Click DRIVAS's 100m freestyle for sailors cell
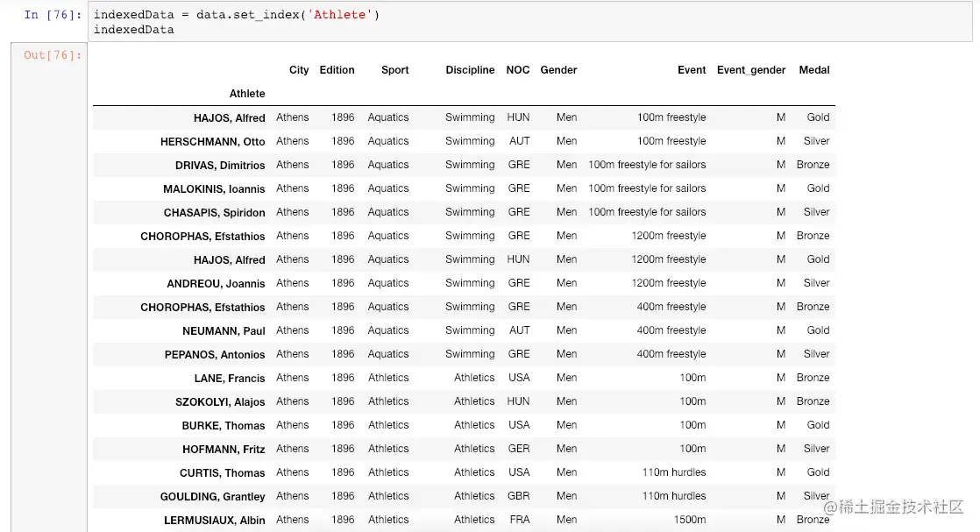 (x=647, y=165)
